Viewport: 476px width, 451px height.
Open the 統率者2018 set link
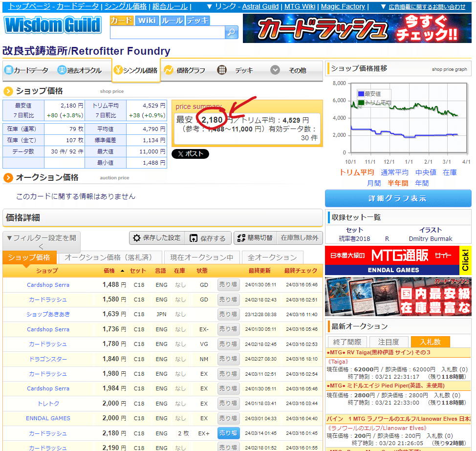coord(354,239)
